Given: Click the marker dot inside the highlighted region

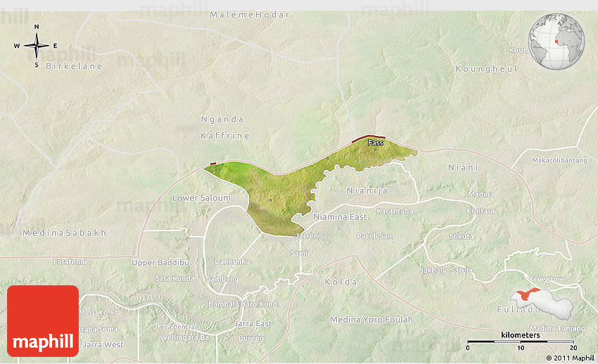Looking at the screenshot, I should (x=271, y=200).
